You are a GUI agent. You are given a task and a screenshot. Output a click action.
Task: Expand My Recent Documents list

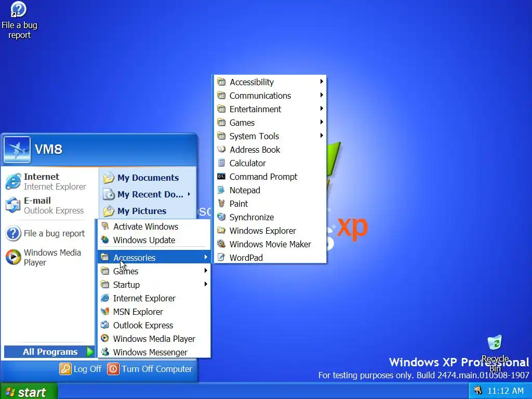(x=147, y=194)
